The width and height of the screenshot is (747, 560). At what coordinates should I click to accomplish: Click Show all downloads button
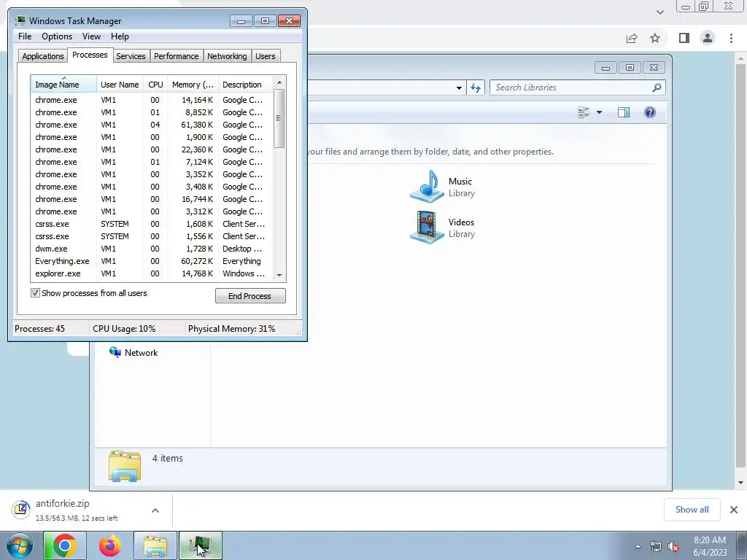[x=692, y=510]
